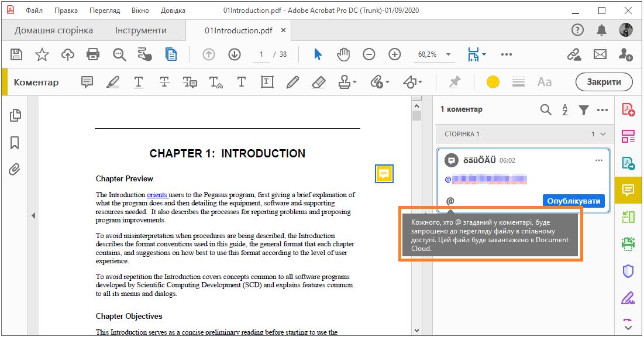Open comment options ellipsis on öäüÖÄÜ comment
This screenshot has width=644, height=337.
[599, 160]
